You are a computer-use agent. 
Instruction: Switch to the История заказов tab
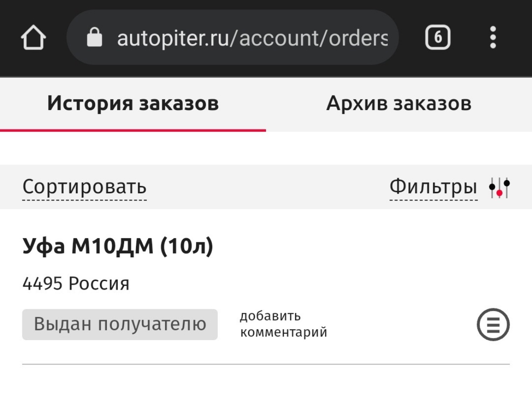click(x=133, y=104)
